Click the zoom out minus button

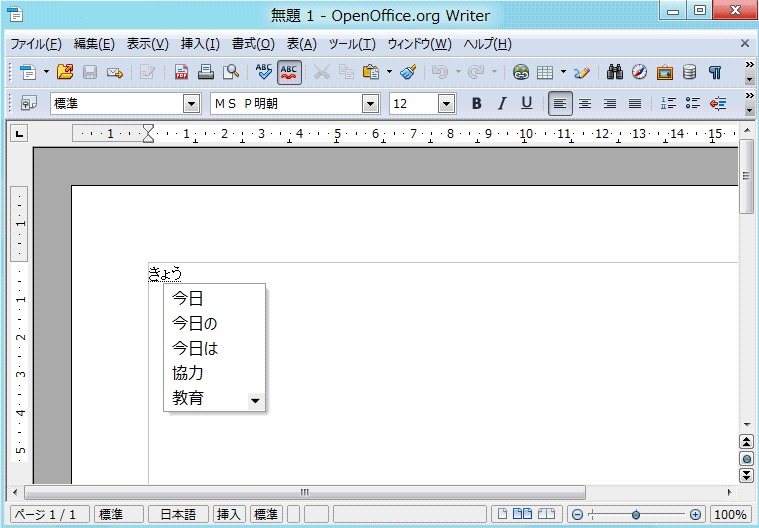coord(577,514)
